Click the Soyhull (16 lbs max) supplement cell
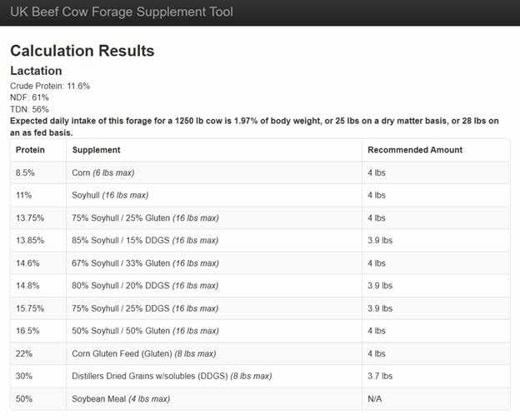520x420 pixels. tap(111, 195)
